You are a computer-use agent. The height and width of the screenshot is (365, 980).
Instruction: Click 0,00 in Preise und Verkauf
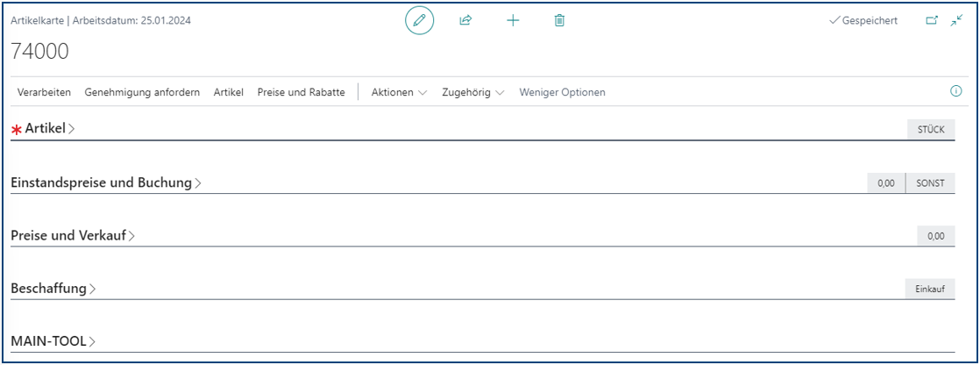936,236
